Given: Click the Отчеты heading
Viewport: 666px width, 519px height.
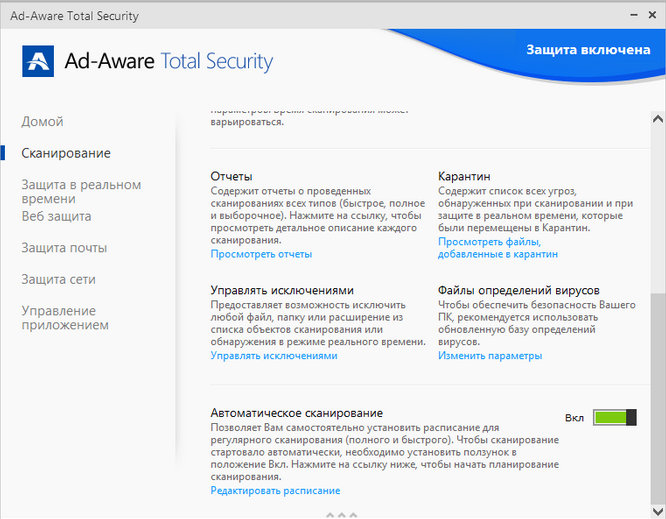Looking at the screenshot, I should (x=231, y=176).
